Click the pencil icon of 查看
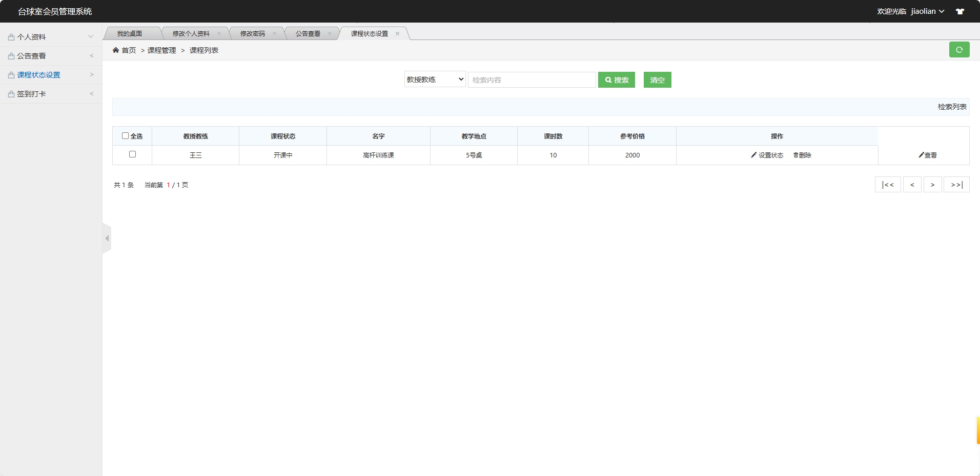980x476 pixels. click(922, 154)
